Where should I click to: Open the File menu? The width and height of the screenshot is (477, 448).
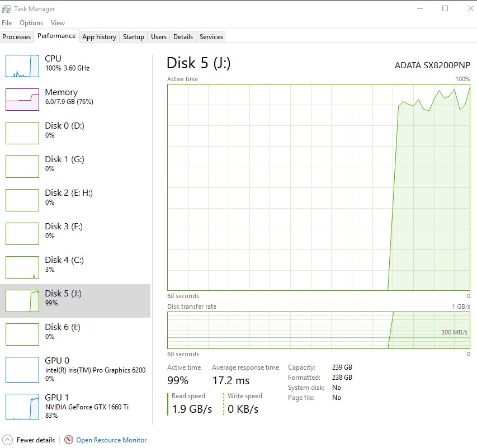tap(7, 23)
